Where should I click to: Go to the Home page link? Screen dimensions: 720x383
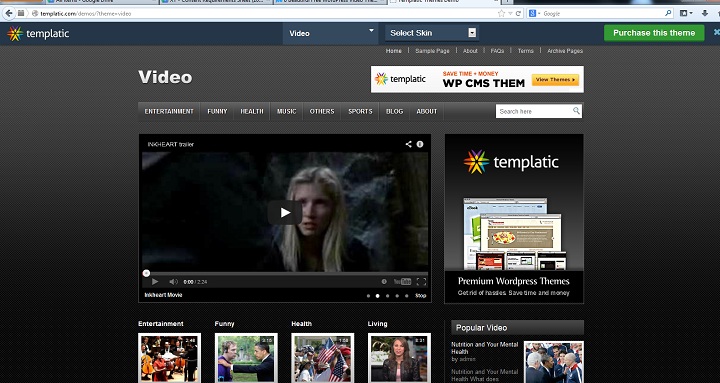[394, 51]
